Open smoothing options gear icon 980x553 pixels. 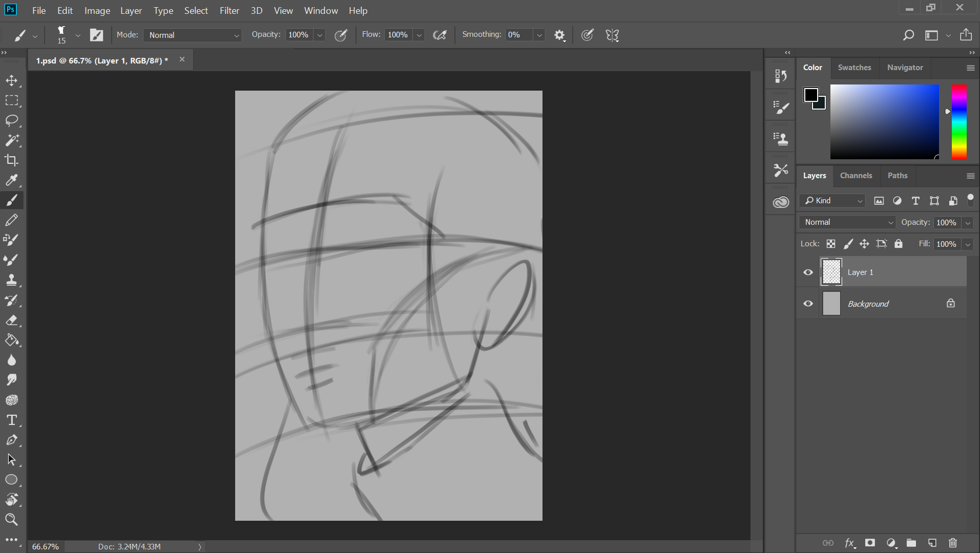559,35
